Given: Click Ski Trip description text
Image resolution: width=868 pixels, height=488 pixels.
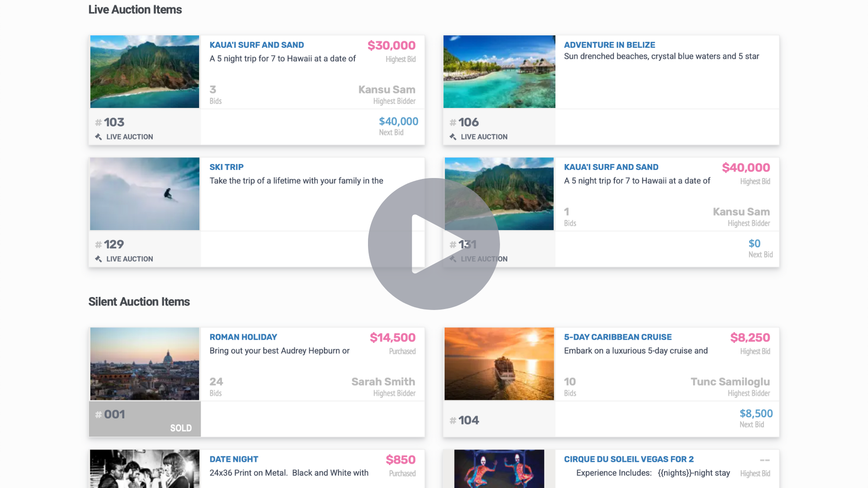Looking at the screenshot, I should 296,180.
